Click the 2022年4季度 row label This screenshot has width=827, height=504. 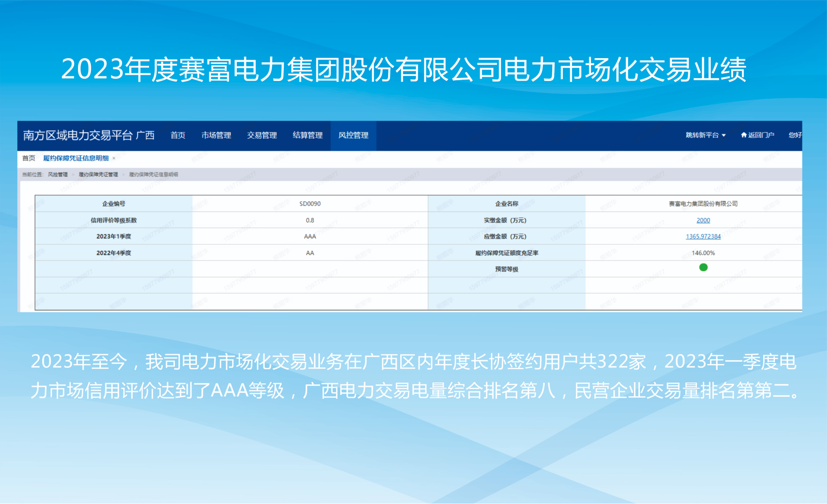tap(114, 253)
